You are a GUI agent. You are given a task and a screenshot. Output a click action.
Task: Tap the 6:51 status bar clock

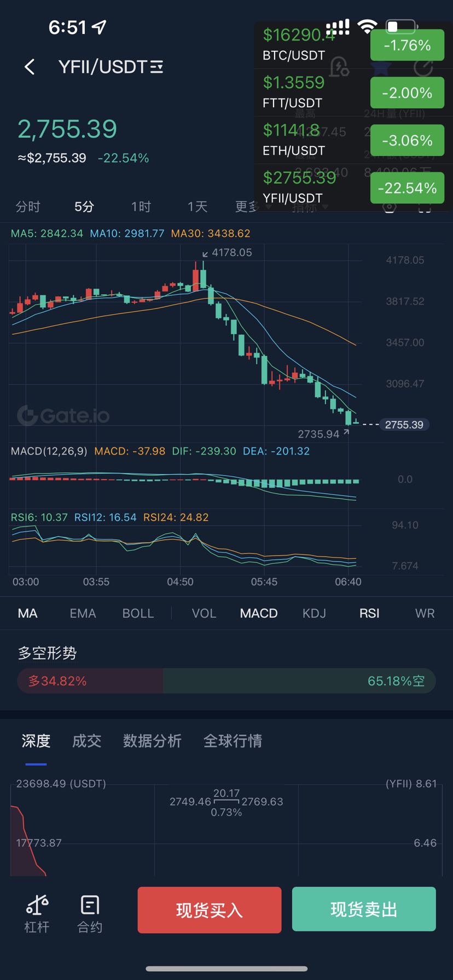[67, 27]
